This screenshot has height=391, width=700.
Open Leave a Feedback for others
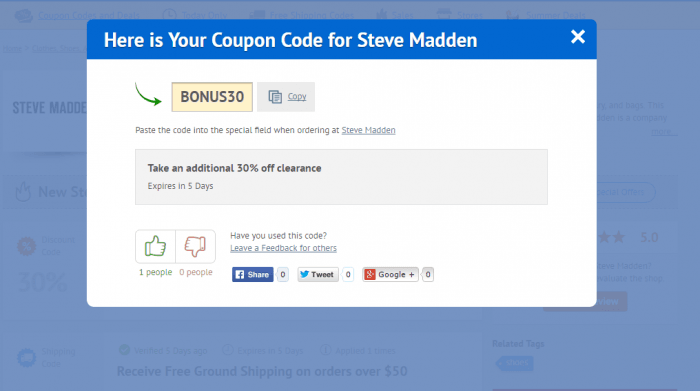click(x=283, y=248)
